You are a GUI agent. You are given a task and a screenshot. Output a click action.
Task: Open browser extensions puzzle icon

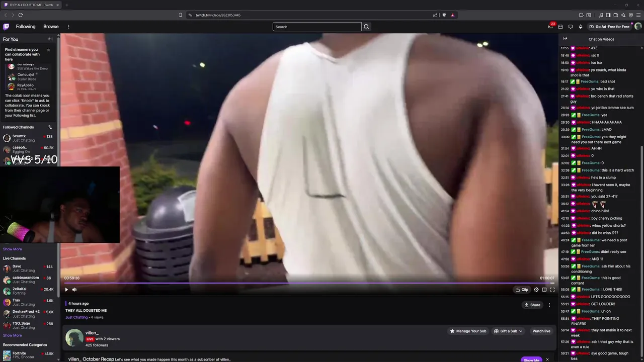[x=581, y=15]
